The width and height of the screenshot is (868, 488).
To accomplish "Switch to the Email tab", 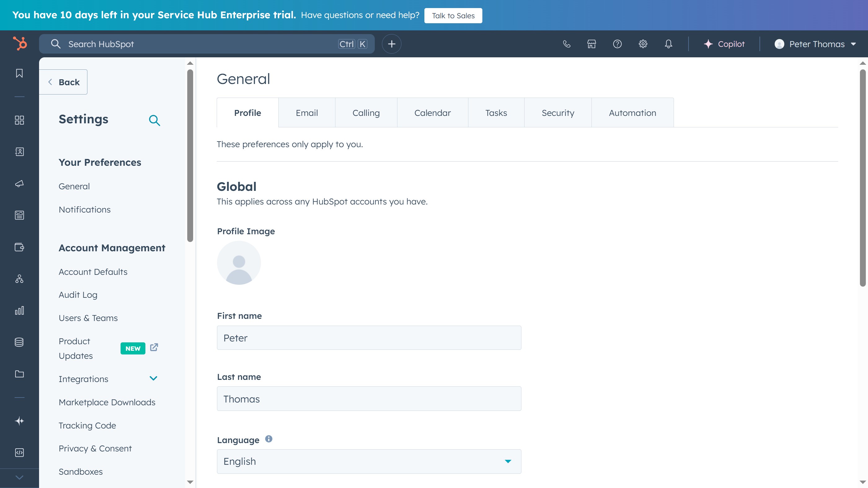I will coord(307,112).
